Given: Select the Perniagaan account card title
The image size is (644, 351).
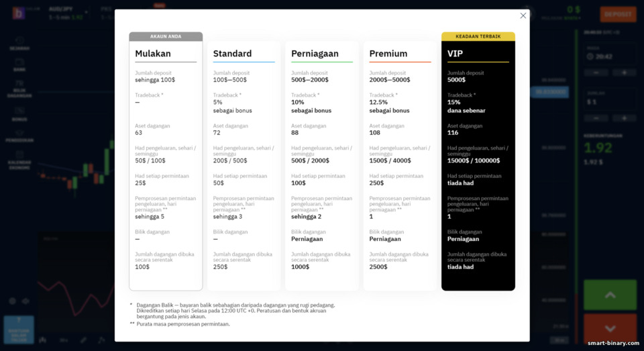Looking at the screenshot, I should [315, 54].
